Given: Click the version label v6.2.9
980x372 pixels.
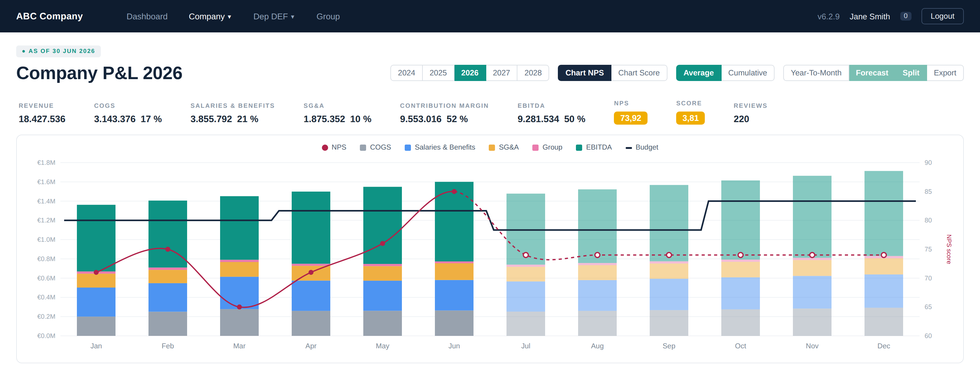Looking at the screenshot, I should [x=828, y=17].
